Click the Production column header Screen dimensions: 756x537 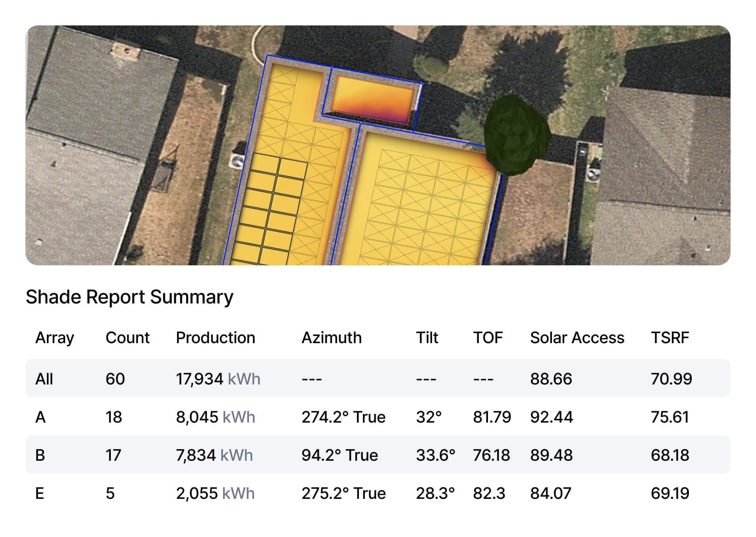click(216, 338)
